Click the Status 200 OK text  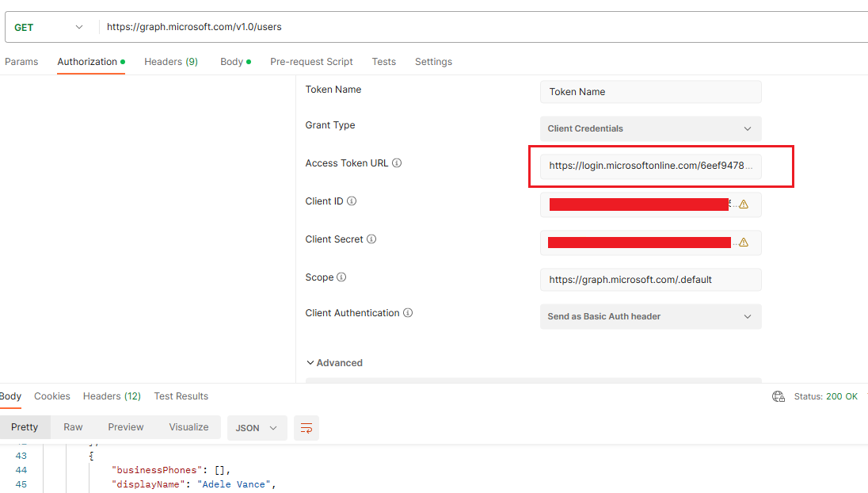pyautogui.click(x=825, y=396)
